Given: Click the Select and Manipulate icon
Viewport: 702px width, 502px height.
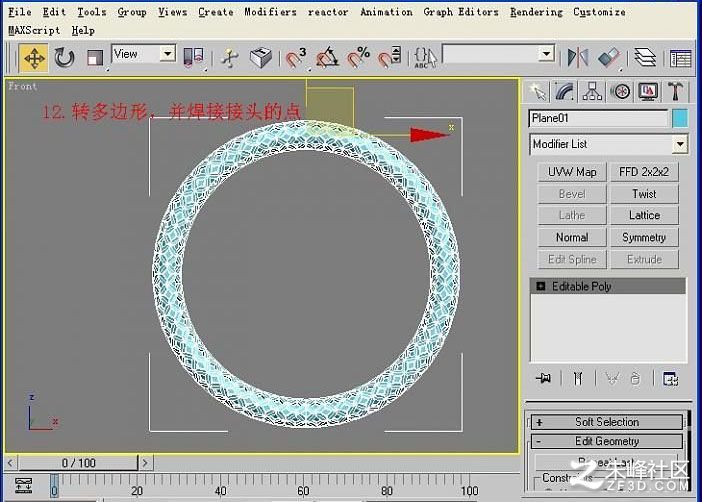Looking at the screenshot, I should pyautogui.click(x=230, y=58).
